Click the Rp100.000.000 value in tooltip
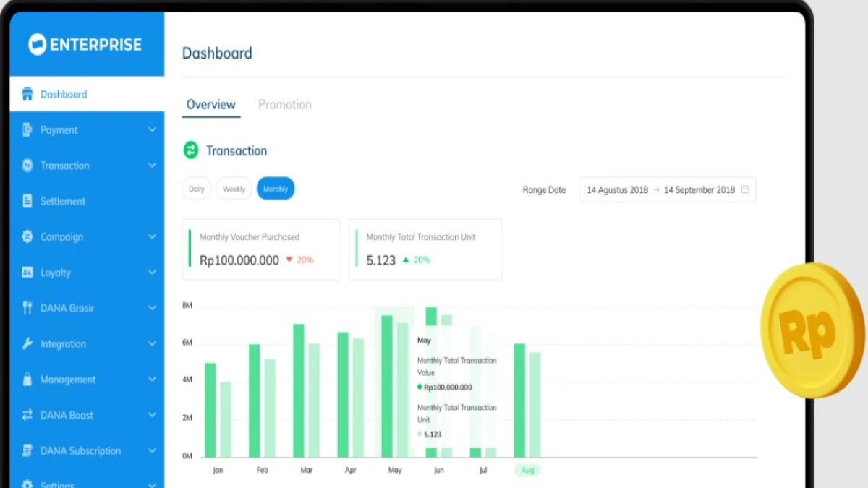Screen dimensions: 868x488 [448, 388]
